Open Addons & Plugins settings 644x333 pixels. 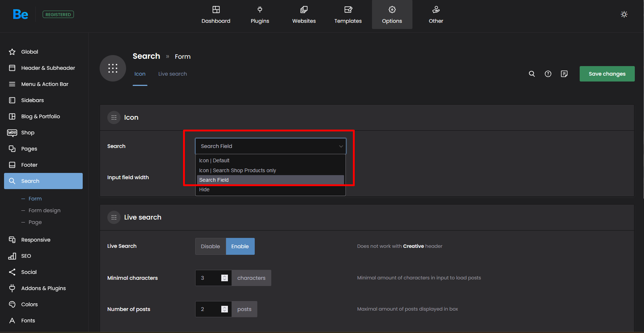tap(43, 288)
